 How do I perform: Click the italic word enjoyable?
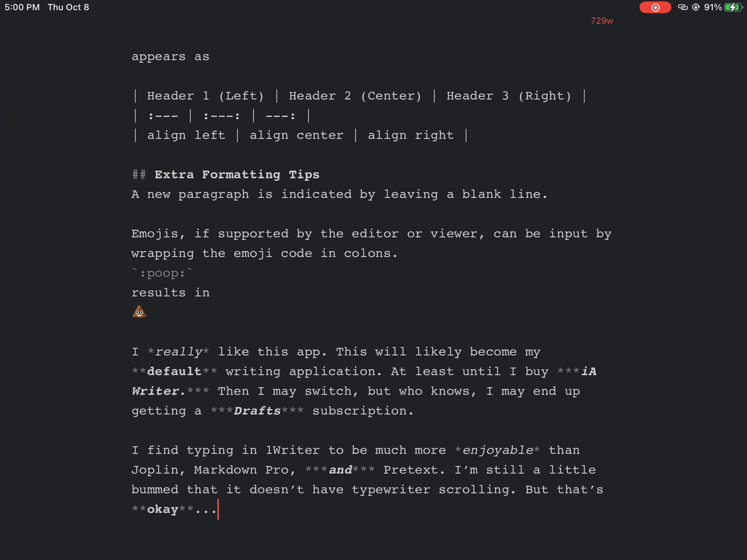click(x=498, y=450)
